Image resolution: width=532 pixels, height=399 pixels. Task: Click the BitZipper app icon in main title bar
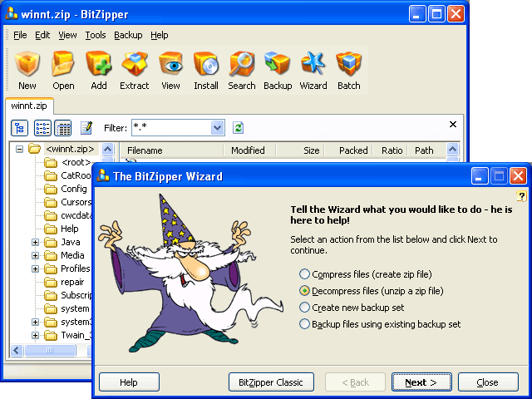12,13
